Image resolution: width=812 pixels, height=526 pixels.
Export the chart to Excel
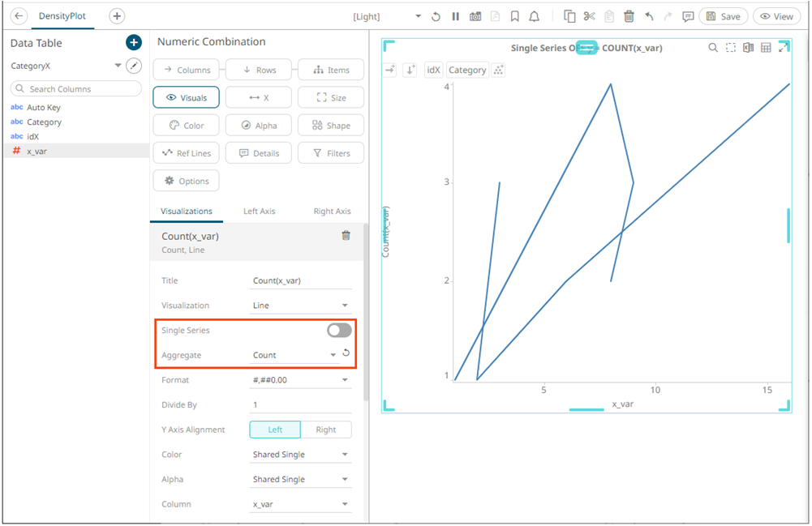click(x=749, y=48)
